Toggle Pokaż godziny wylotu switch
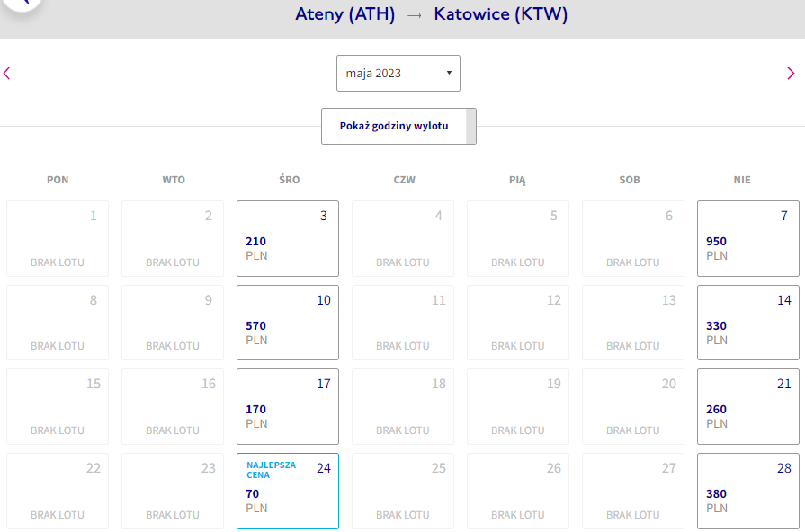Screen dimensions: 805x532 click(x=399, y=126)
